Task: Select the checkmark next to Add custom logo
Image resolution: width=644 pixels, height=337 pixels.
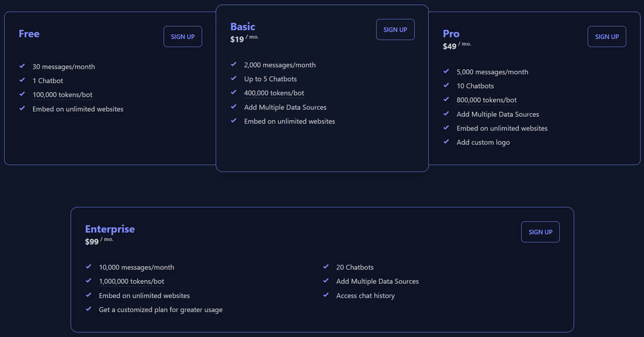Action: [446, 142]
